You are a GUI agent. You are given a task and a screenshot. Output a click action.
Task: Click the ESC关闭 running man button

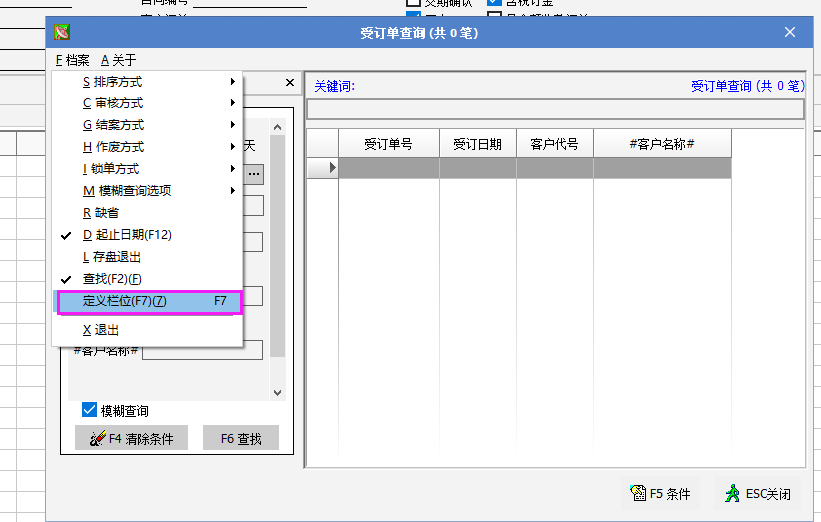coord(759,493)
